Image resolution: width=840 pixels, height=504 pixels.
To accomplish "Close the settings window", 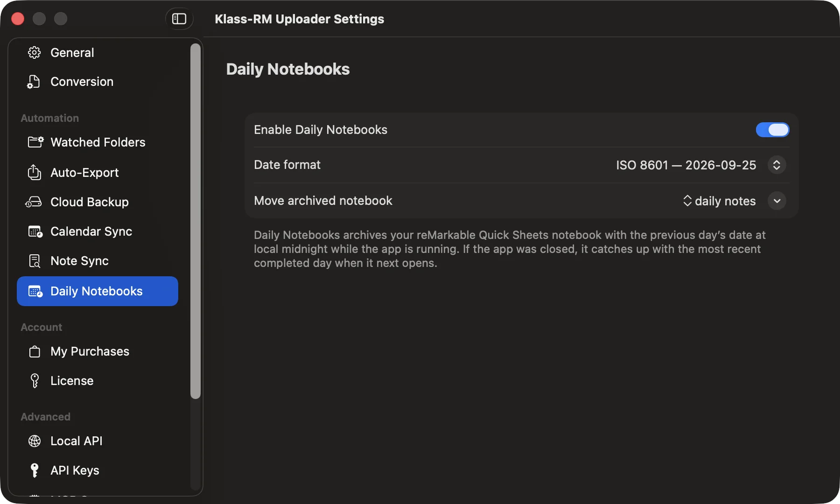I will [18, 19].
